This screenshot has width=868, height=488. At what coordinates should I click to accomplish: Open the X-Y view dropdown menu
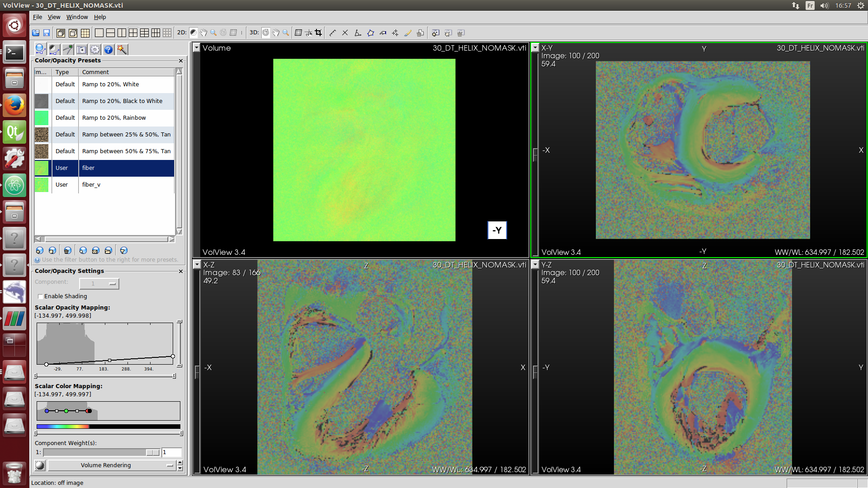(535, 47)
